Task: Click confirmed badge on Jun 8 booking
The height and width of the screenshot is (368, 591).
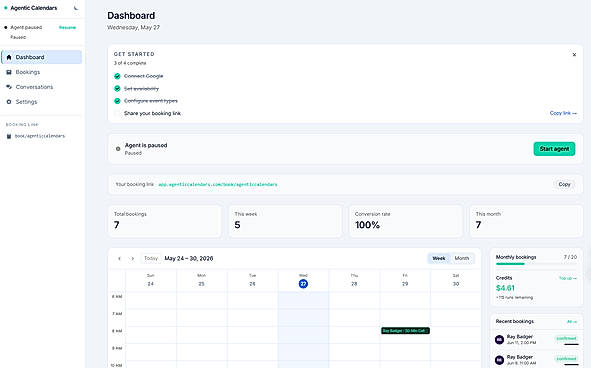Action: pos(566,359)
